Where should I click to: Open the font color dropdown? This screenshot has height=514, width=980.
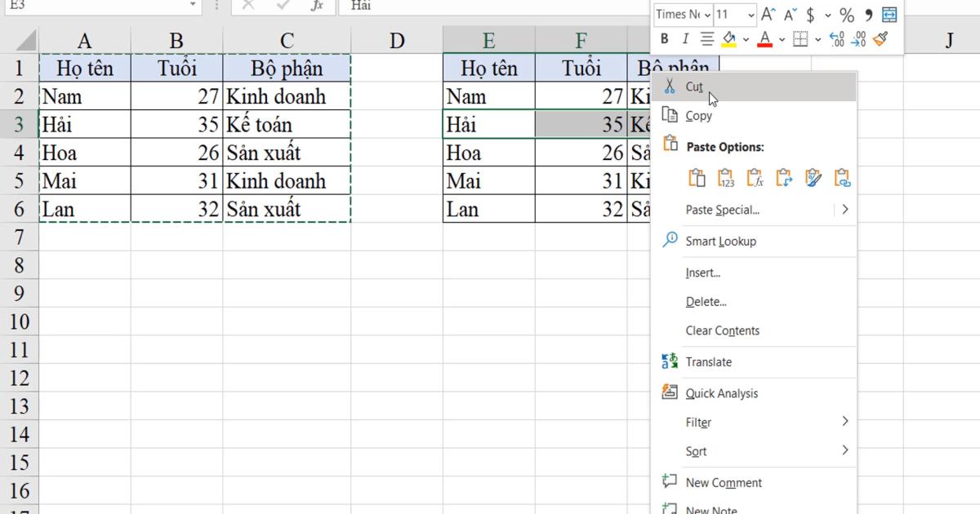[x=782, y=39]
